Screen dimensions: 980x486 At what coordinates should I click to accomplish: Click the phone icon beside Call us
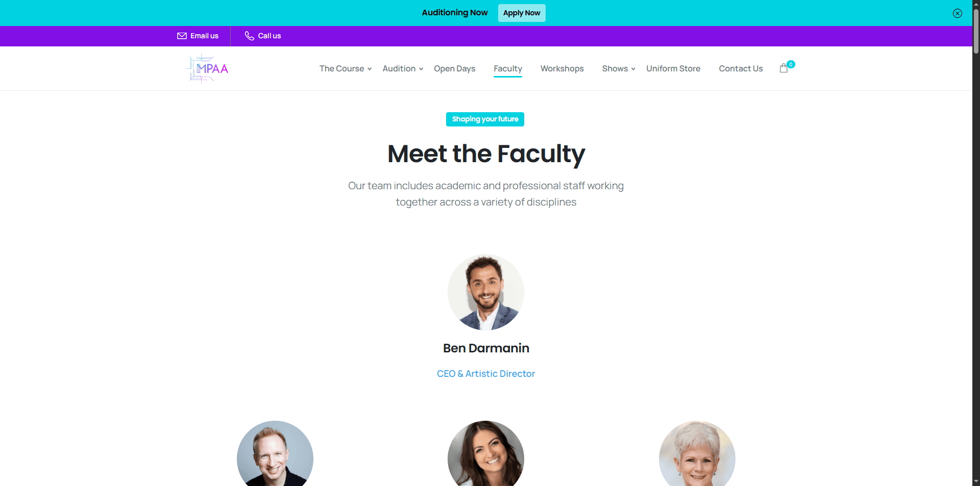(249, 36)
